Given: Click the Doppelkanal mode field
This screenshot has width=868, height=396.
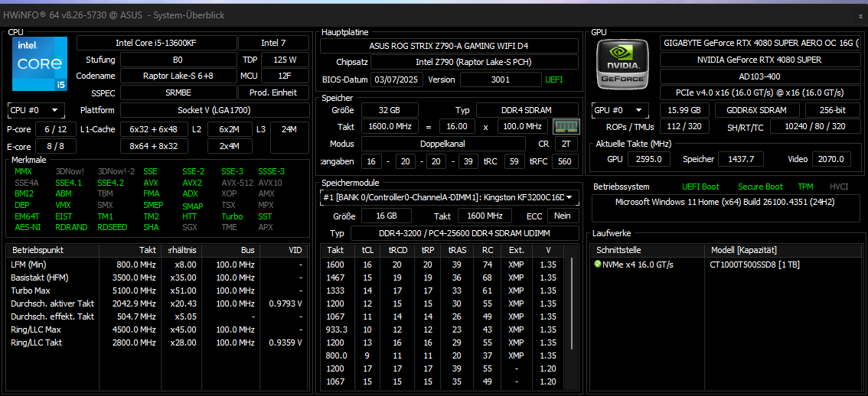Looking at the screenshot, I should tap(443, 144).
